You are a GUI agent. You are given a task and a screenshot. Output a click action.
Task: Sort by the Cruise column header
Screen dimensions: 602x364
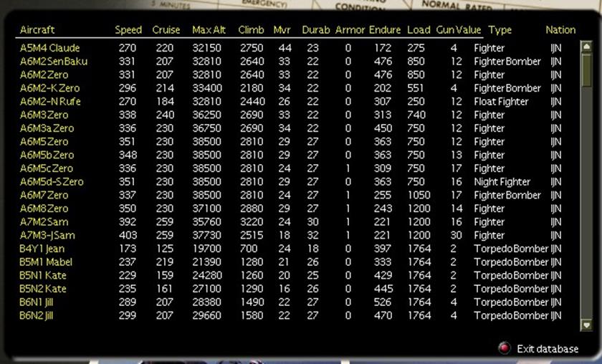[x=166, y=30]
